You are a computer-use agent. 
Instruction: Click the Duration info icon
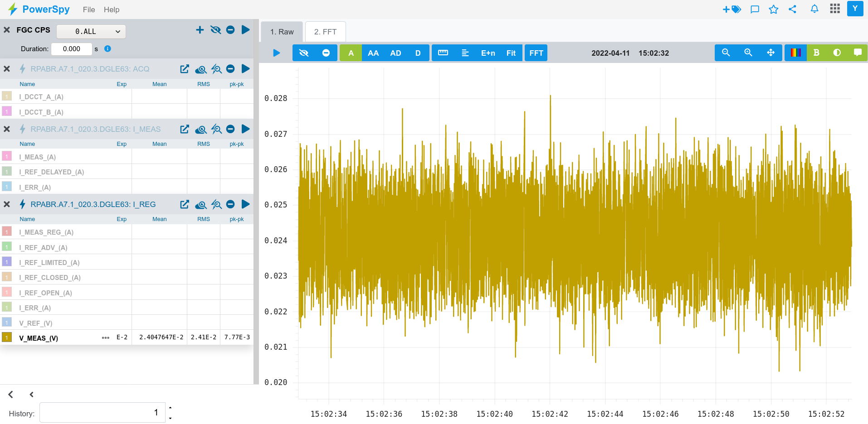click(x=107, y=48)
